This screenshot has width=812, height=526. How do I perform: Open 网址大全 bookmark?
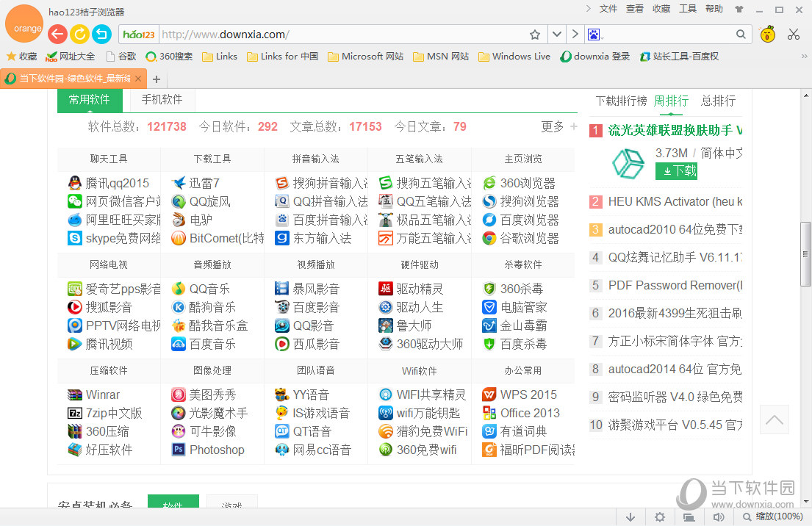click(x=71, y=57)
